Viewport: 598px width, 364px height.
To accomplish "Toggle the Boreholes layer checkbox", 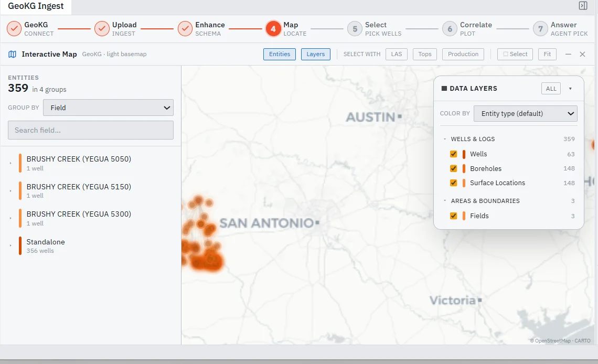I will tap(453, 168).
